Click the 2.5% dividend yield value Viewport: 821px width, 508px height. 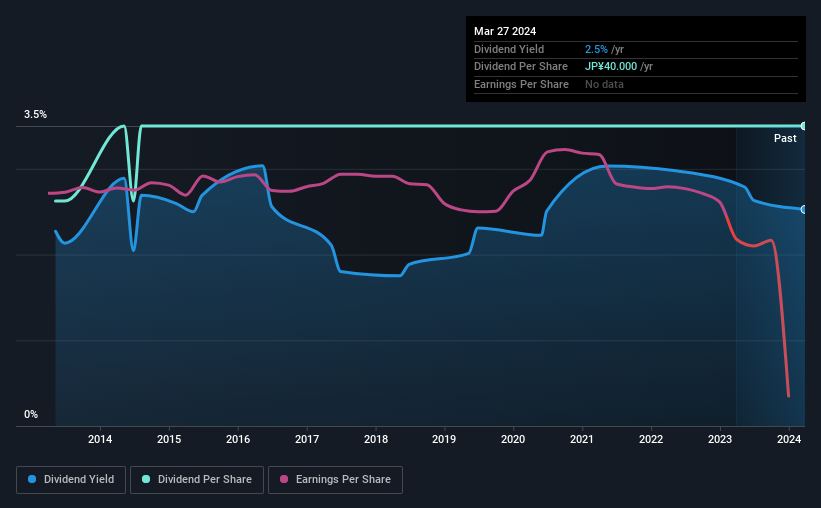click(x=596, y=49)
